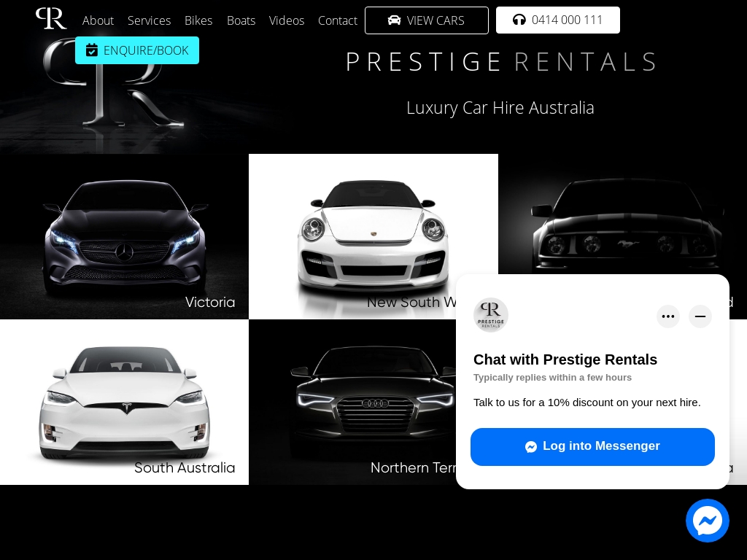Open the Contact page
Screen dimensions: 747x560
pos(337,20)
